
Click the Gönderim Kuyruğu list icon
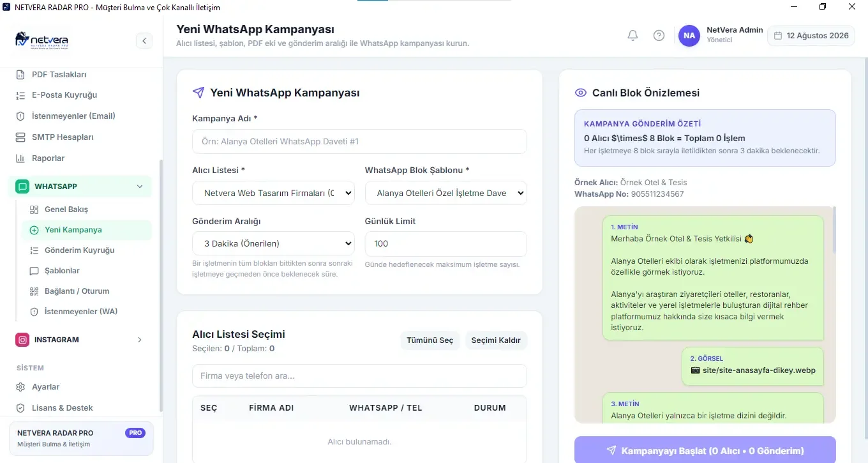point(34,250)
